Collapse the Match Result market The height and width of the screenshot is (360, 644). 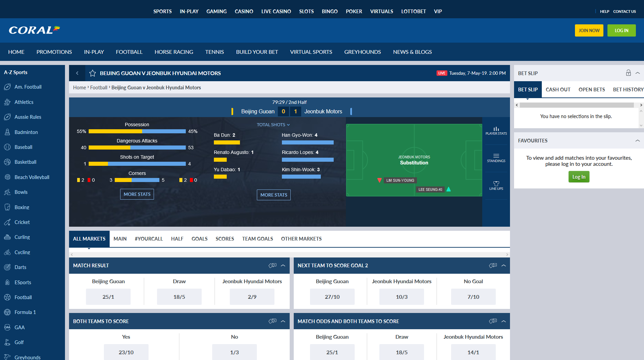point(283,266)
